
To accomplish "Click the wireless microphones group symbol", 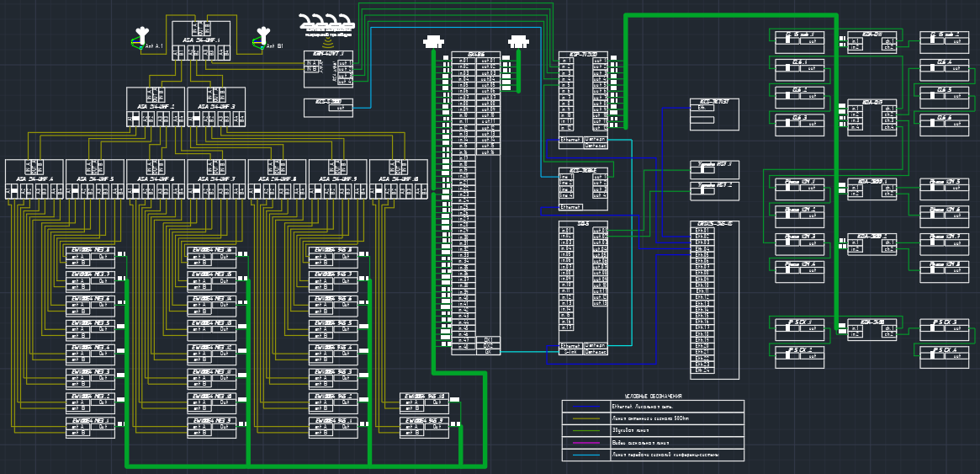I will click(328, 23).
